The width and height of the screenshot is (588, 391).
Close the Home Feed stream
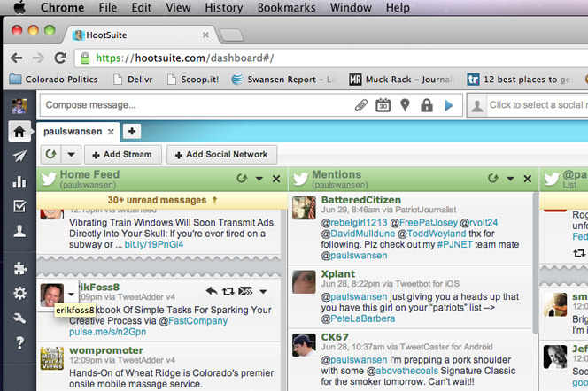point(276,179)
